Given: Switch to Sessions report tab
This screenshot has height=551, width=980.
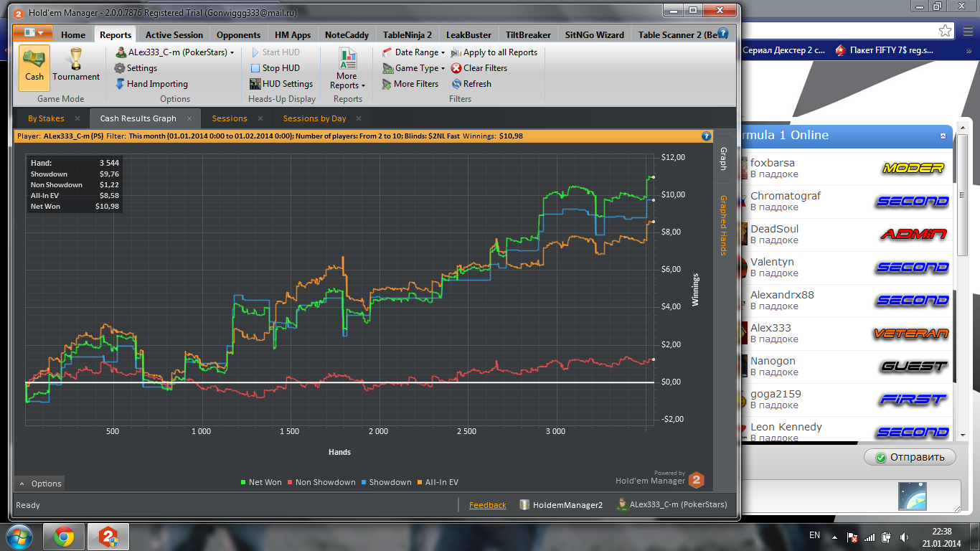Looking at the screenshot, I should pos(230,118).
